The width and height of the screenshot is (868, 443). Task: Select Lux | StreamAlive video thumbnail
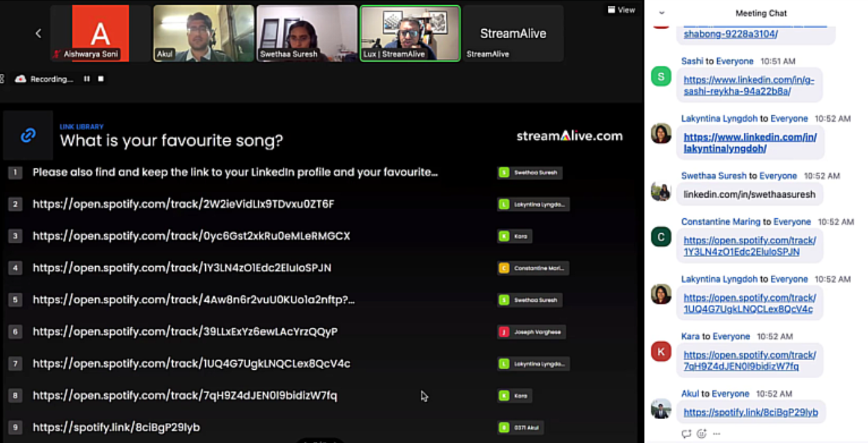[x=410, y=34]
